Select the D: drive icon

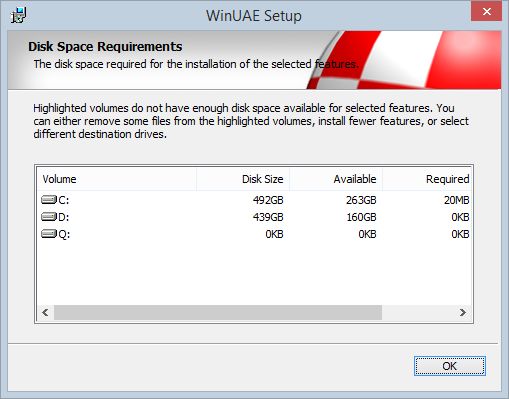(49, 217)
